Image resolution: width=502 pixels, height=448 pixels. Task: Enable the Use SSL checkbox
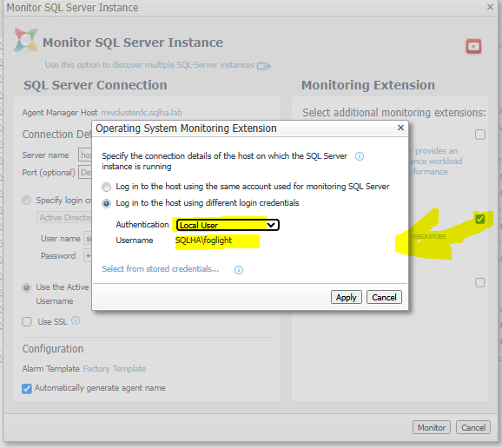27,321
